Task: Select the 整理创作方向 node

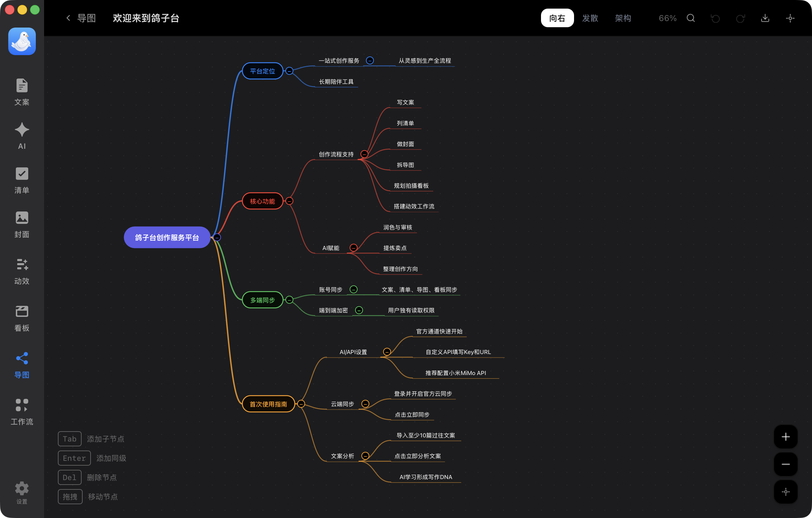Action: coord(400,269)
